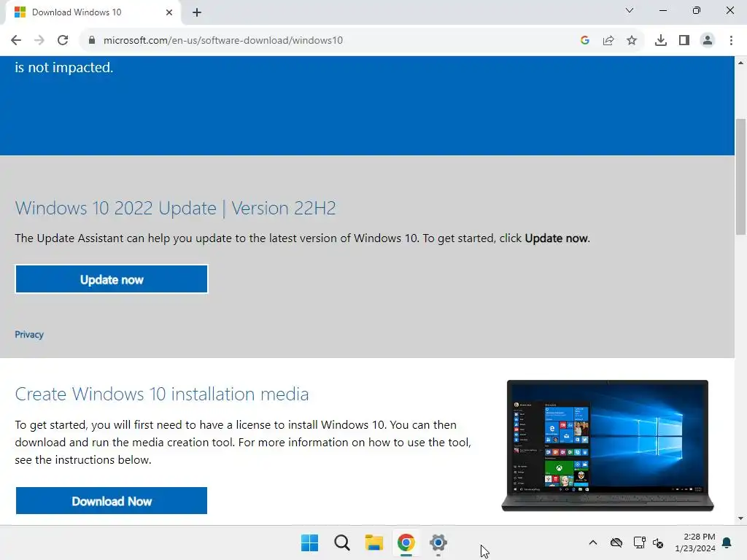This screenshot has height=560, width=747.
Task: Bookmark this page with the star
Action: coord(632,40)
